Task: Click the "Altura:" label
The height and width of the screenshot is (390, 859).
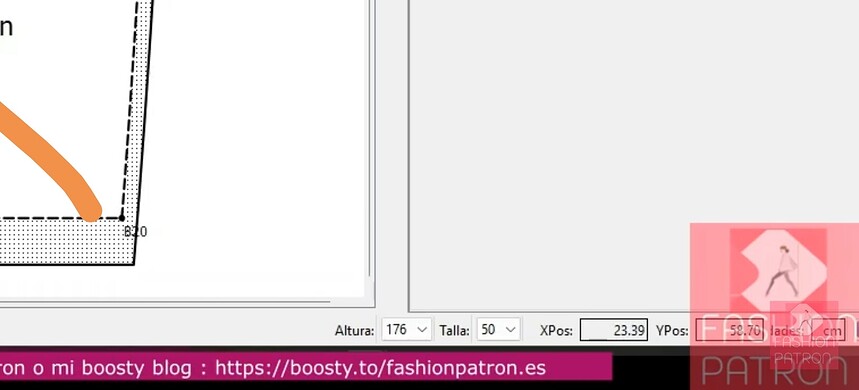Action: coord(354,331)
